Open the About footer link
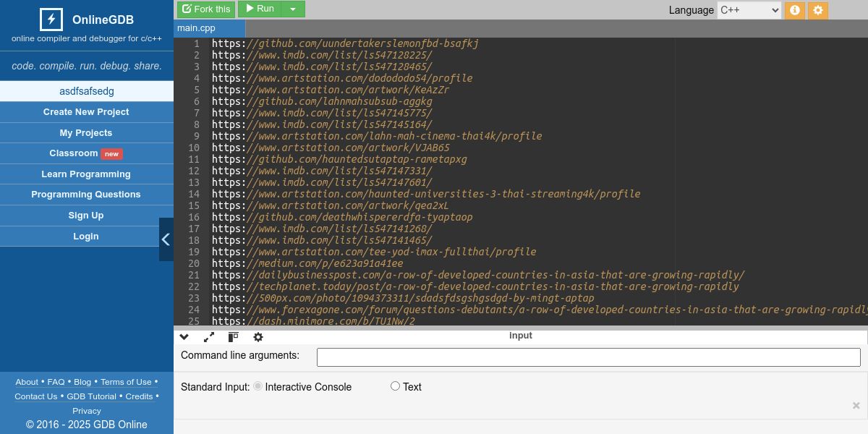This screenshot has width=868, height=434. pos(27,382)
